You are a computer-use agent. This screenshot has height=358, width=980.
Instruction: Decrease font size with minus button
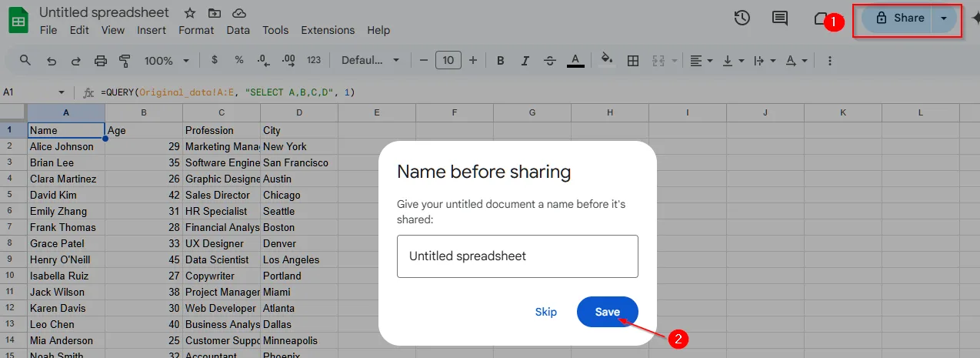423,60
